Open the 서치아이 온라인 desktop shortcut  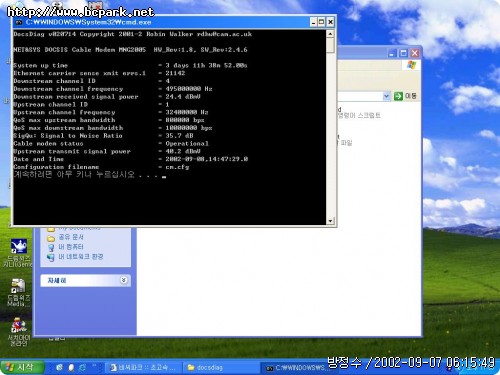[x=19, y=332]
